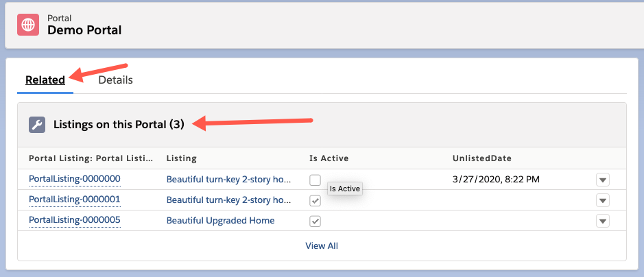Click the View All link
The width and height of the screenshot is (644, 277).
coord(322,245)
